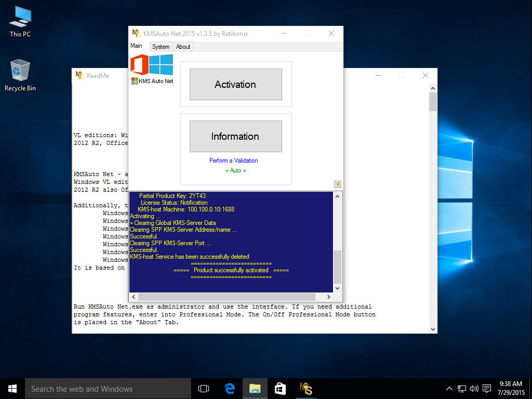
Task: Click 'KMS-host Machine: 100.100.0.10:1688' line
Action: pyautogui.click(x=186, y=209)
